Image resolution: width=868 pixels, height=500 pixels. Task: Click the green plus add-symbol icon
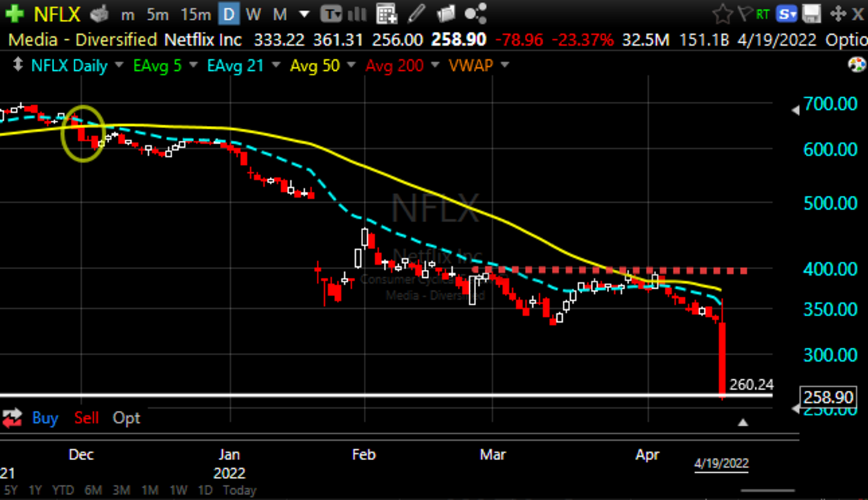pyautogui.click(x=14, y=13)
